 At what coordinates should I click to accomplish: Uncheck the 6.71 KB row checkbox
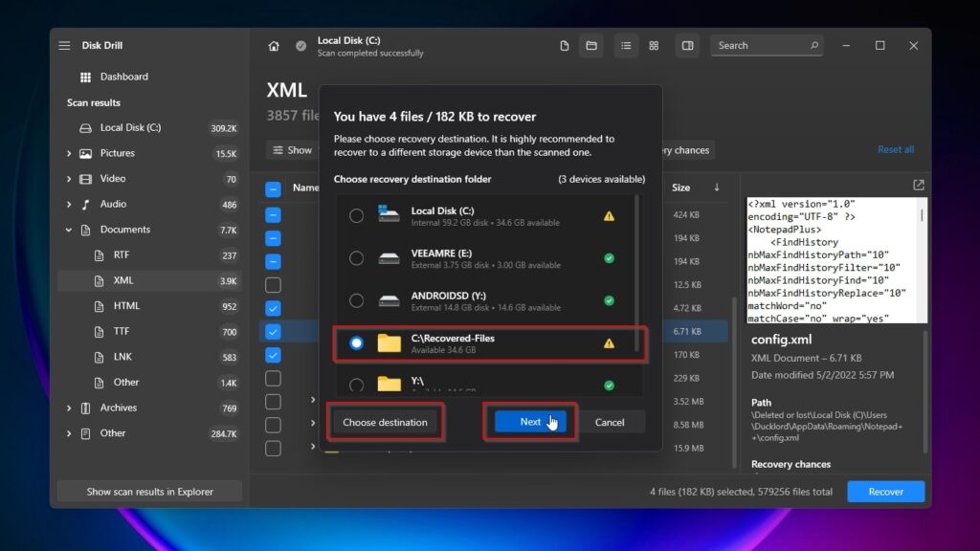pos(273,332)
